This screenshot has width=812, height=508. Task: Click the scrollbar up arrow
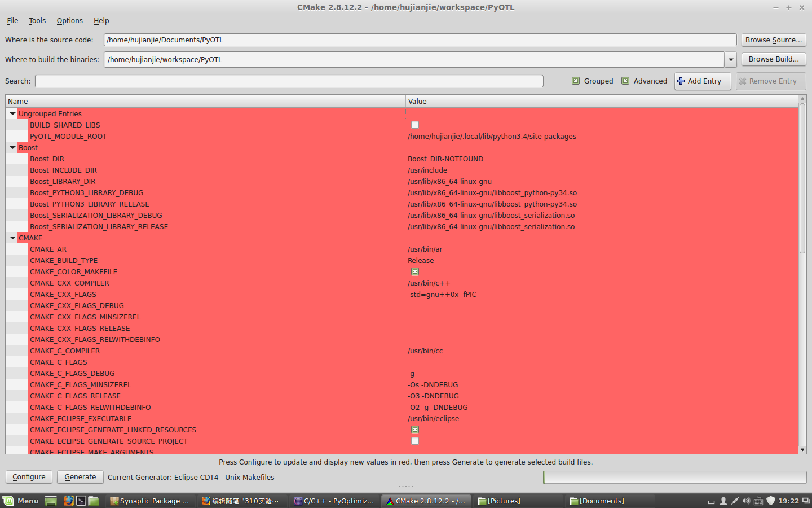[x=802, y=99]
